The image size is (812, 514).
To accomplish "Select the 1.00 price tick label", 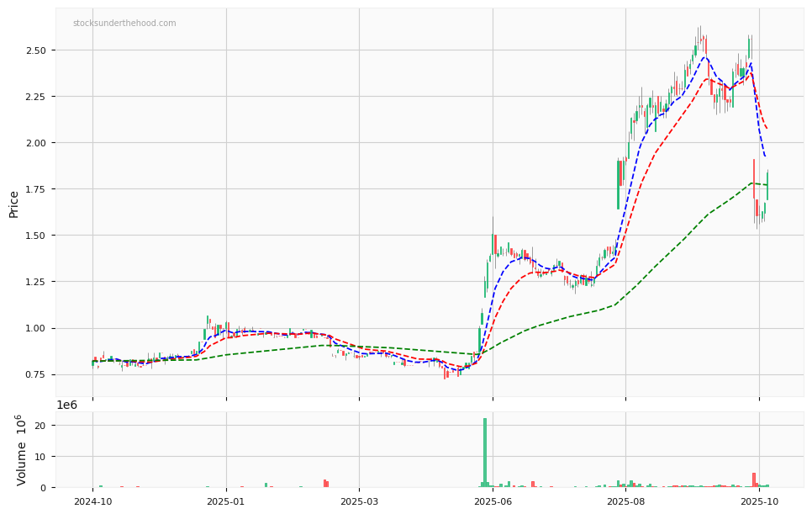I will (37, 328).
